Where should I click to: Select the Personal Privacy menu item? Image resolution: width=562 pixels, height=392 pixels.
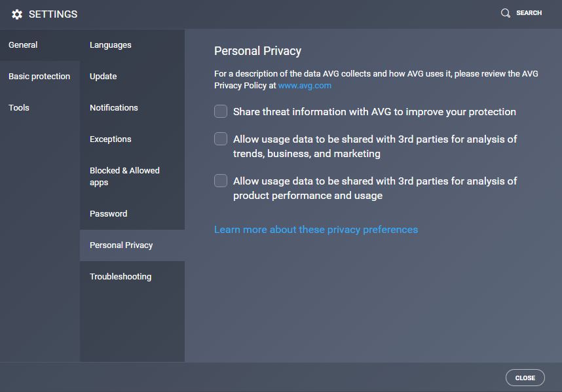tap(132, 245)
